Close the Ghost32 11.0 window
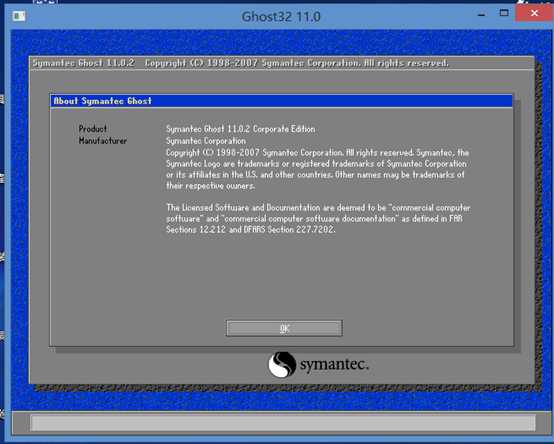 click(x=534, y=13)
